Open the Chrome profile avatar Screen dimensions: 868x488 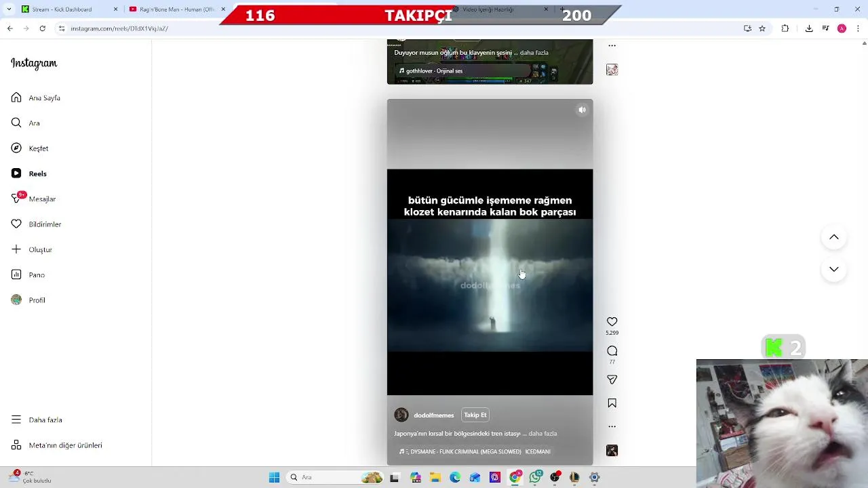coord(842,28)
